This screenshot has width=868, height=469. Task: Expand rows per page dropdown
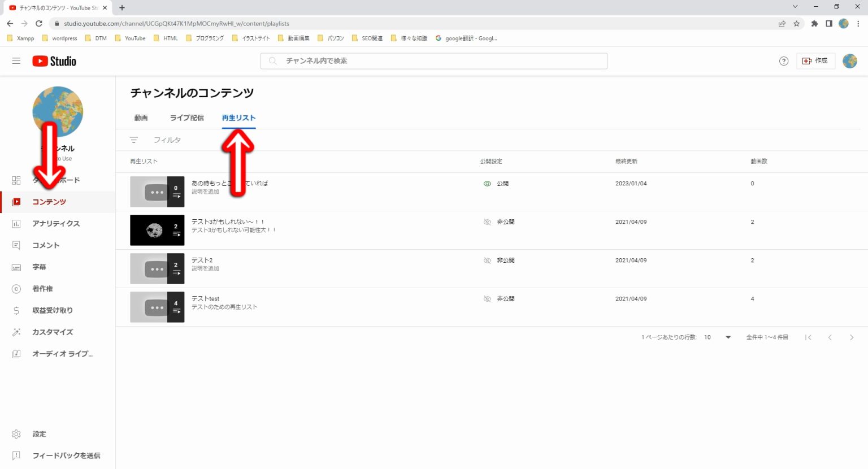(x=728, y=337)
